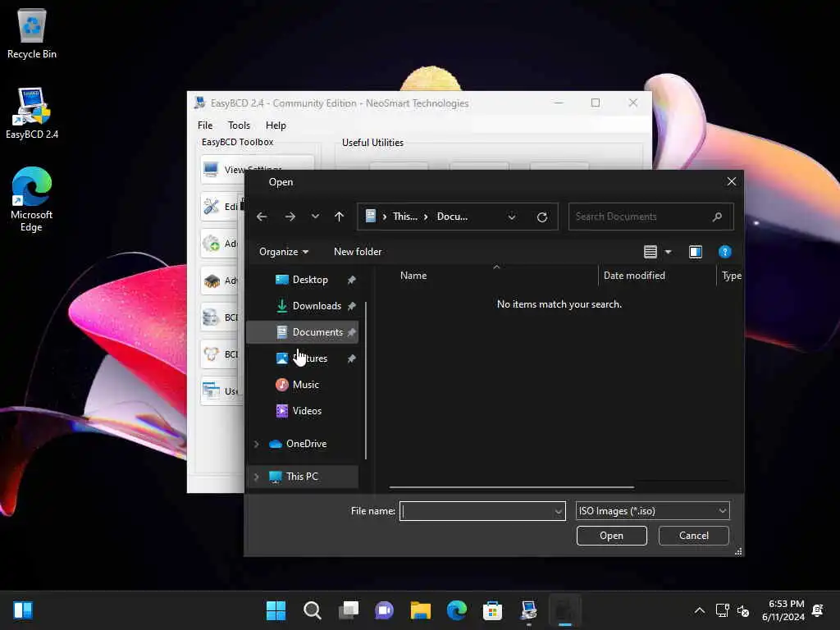Click the muted volume tray icon
The height and width of the screenshot is (630, 840).
[x=743, y=610]
